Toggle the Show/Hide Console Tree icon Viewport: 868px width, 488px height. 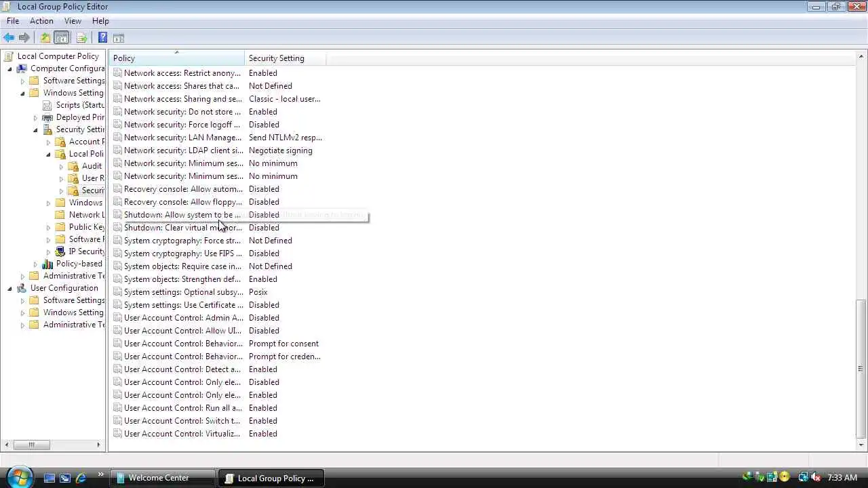62,38
